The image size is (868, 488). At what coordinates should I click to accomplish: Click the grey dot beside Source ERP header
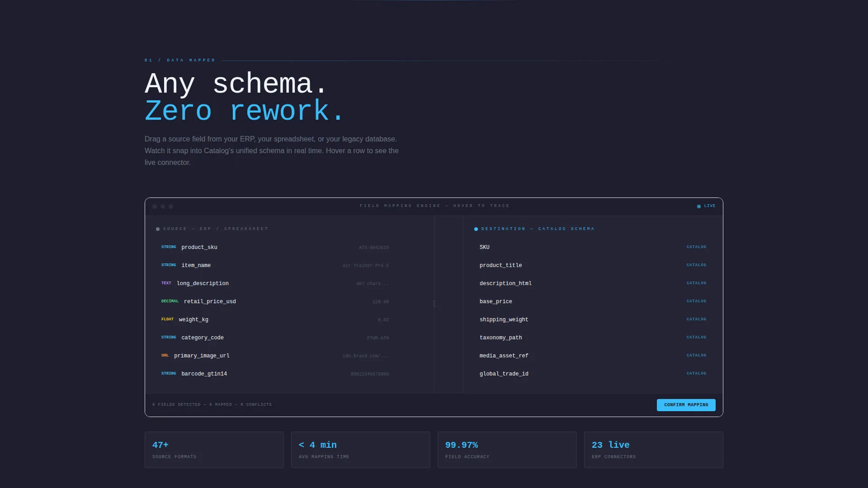[x=158, y=229]
